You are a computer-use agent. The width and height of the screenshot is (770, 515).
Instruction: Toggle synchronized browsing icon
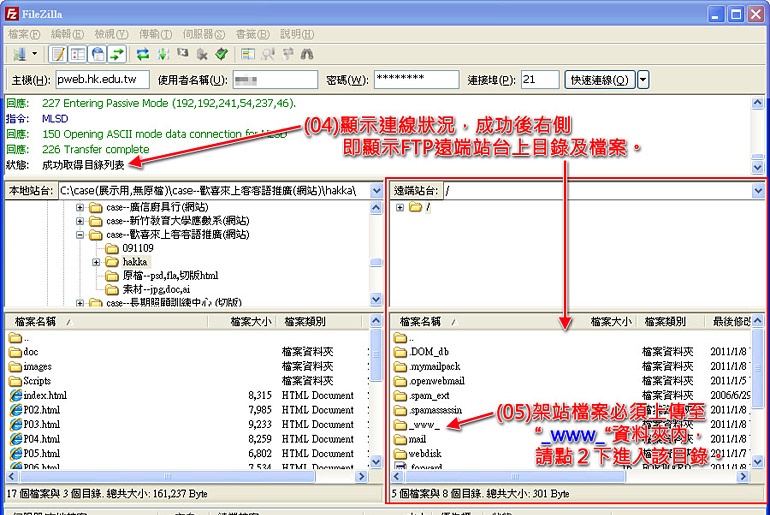point(288,54)
